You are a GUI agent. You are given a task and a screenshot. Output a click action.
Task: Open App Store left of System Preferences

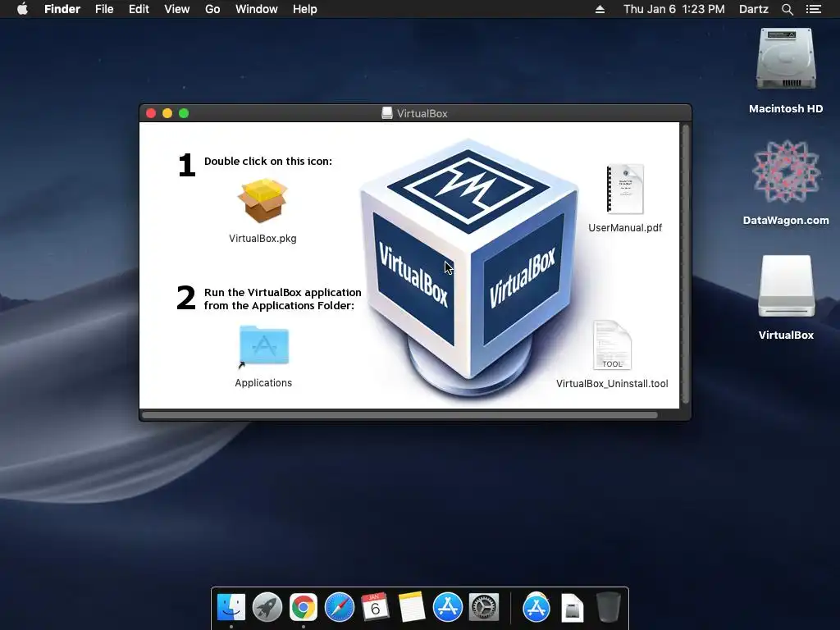click(x=447, y=608)
